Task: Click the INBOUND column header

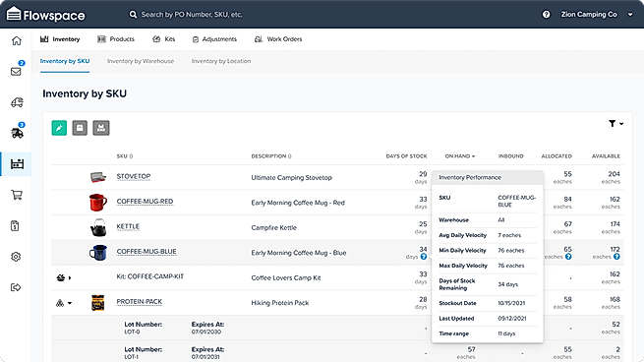Action: tap(511, 156)
